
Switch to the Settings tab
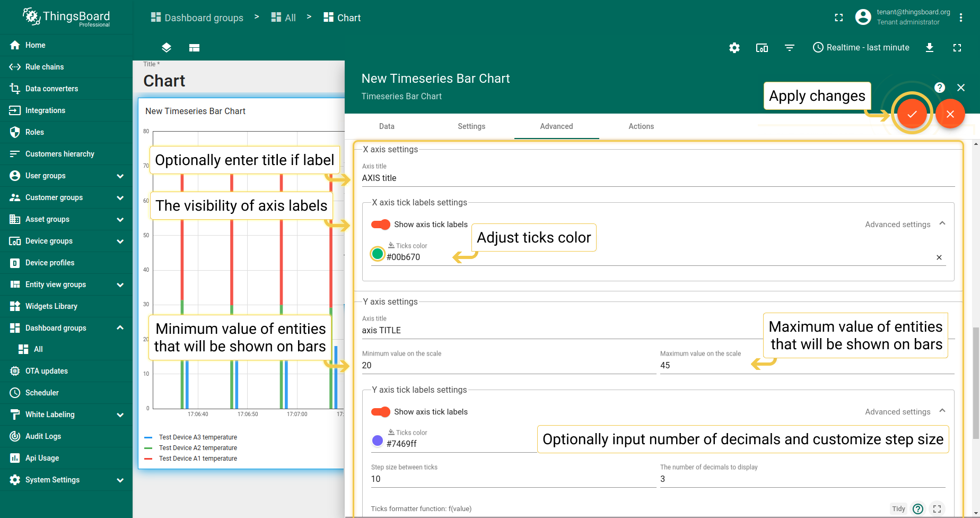click(471, 126)
